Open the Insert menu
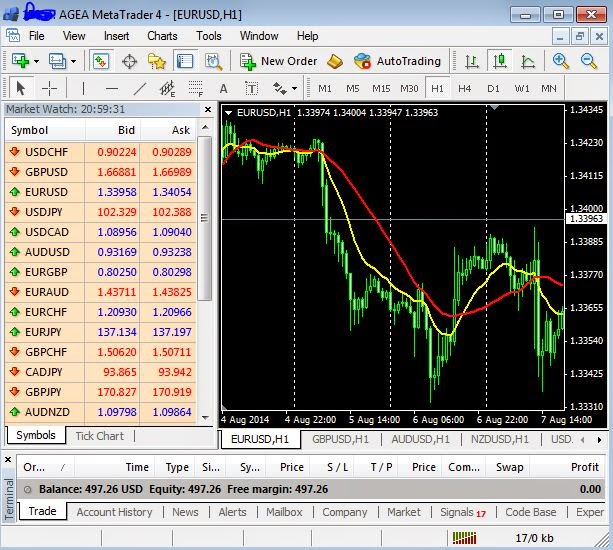 pyautogui.click(x=117, y=36)
